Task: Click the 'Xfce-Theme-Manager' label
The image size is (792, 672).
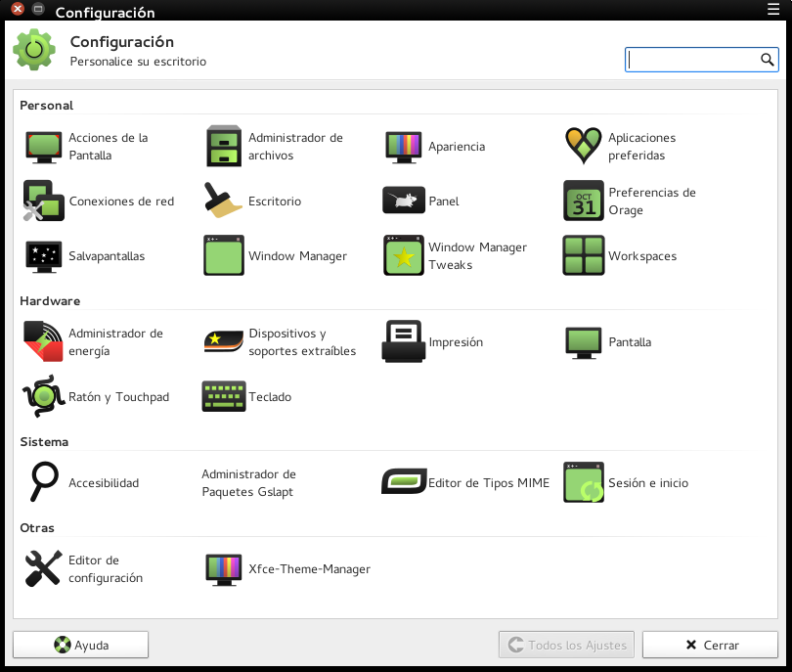Action: [309, 569]
